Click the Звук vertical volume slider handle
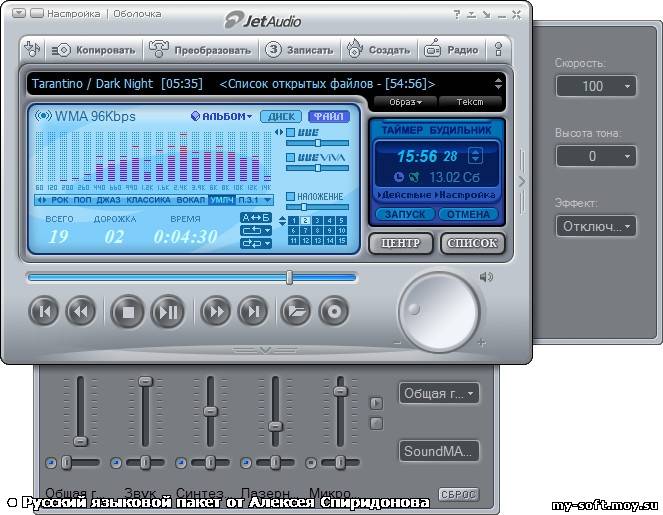The image size is (663, 515). [x=145, y=382]
